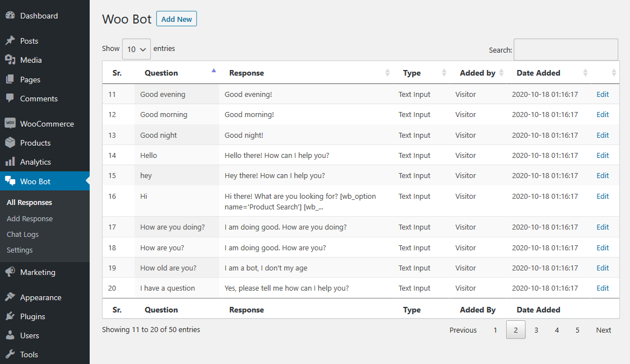This screenshot has height=364, width=630.
Task: Open Woo Bot Settings submenu item
Action: 20,250
